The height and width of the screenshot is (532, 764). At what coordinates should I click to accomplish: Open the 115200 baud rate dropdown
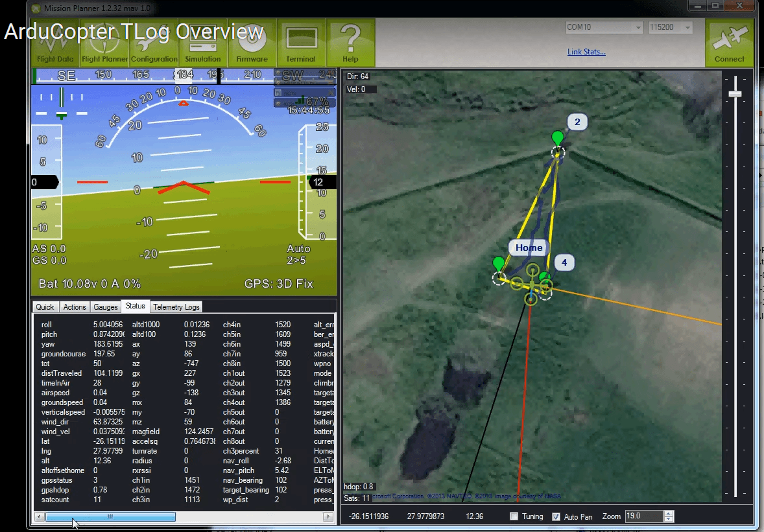[687, 28]
